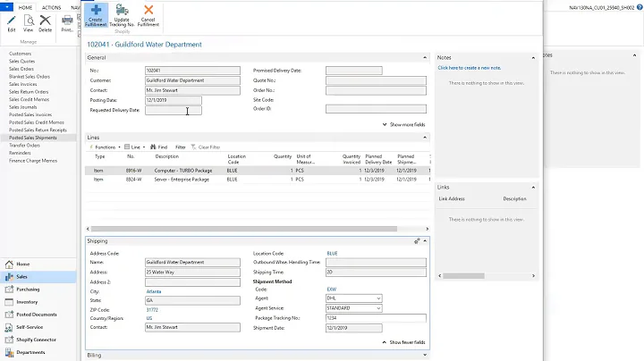
Task: Expand Show more fields in General
Action: coord(407,124)
